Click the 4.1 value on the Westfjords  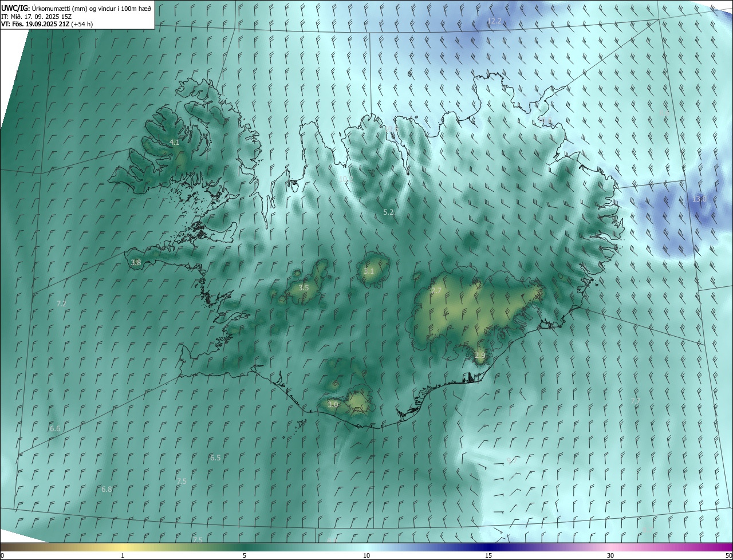point(175,142)
